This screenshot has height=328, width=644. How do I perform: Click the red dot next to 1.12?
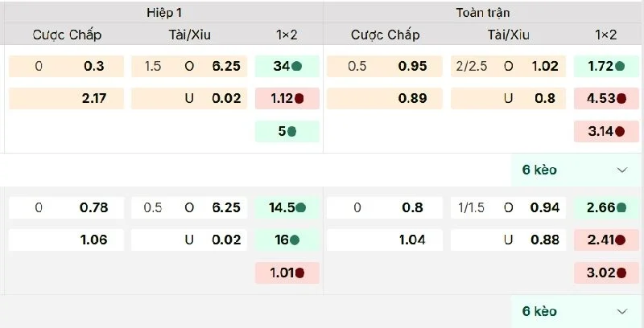(x=299, y=99)
